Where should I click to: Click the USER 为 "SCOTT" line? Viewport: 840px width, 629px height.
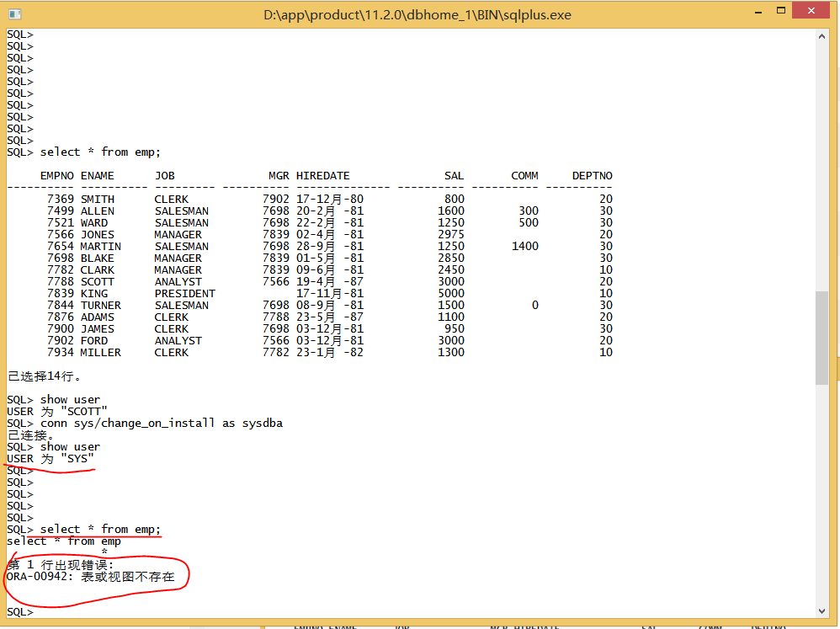pos(57,412)
